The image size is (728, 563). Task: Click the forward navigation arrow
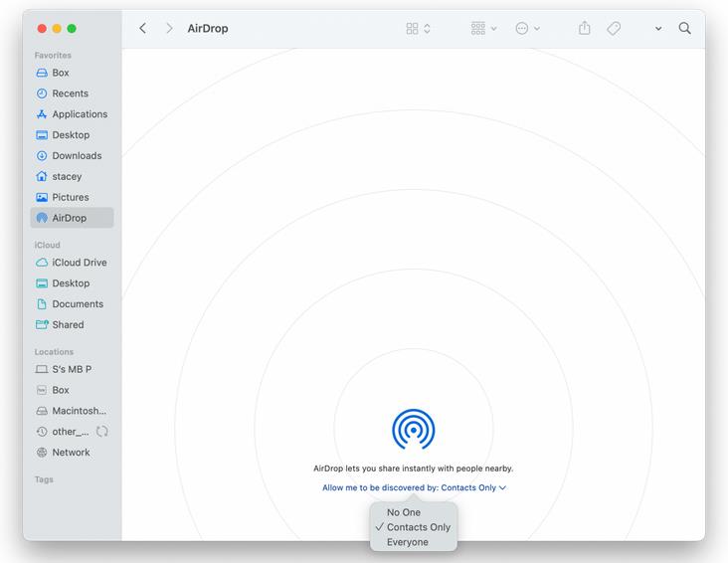coord(169,28)
